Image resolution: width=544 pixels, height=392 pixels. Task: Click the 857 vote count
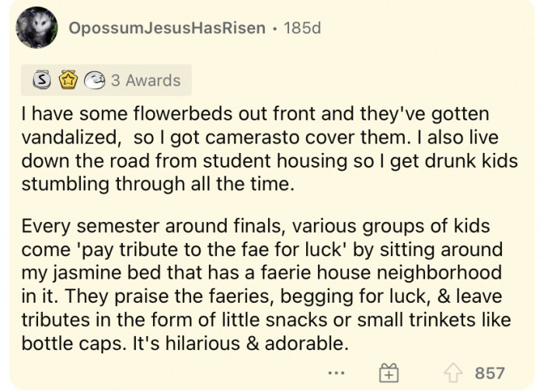click(x=490, y=373)
